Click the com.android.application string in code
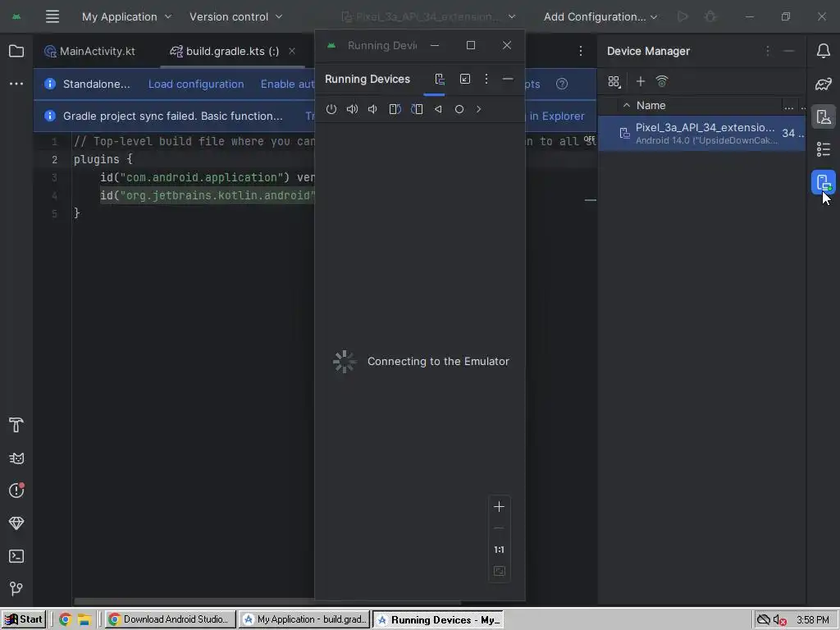840x630 pixels. (x=201, y=177)
